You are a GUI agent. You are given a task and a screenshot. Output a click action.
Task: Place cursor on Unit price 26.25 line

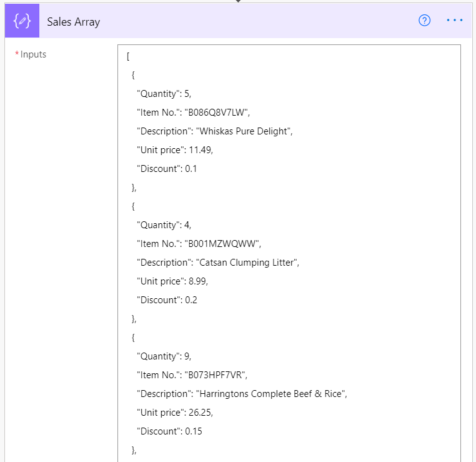click(172, 413)
